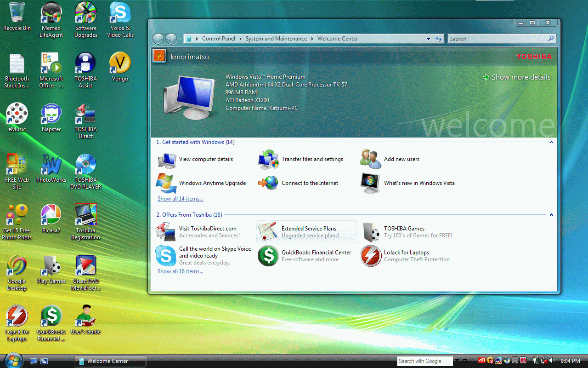Screen dimensions: 588x368
Task: Select Extended Service Plans offer
Action: coord(307,232)
